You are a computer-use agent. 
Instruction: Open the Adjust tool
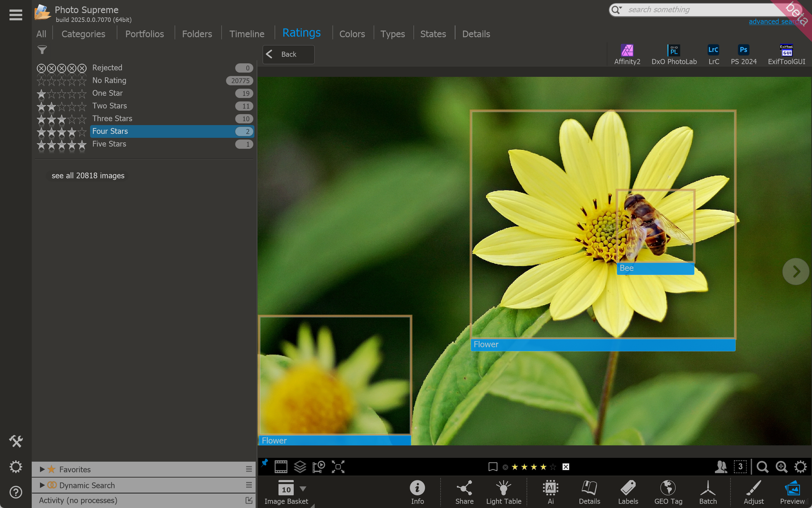pos(753,492)
